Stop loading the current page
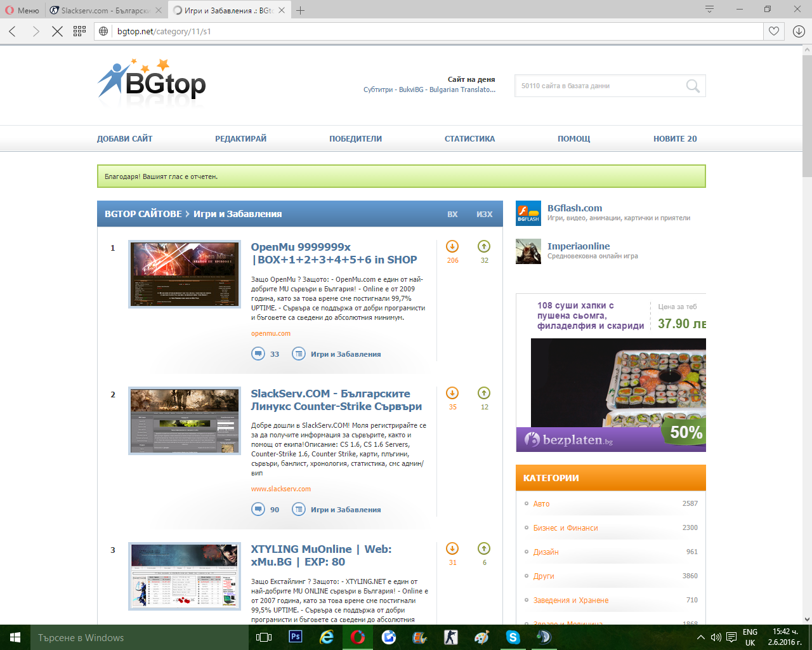 (x=57, y=31)
